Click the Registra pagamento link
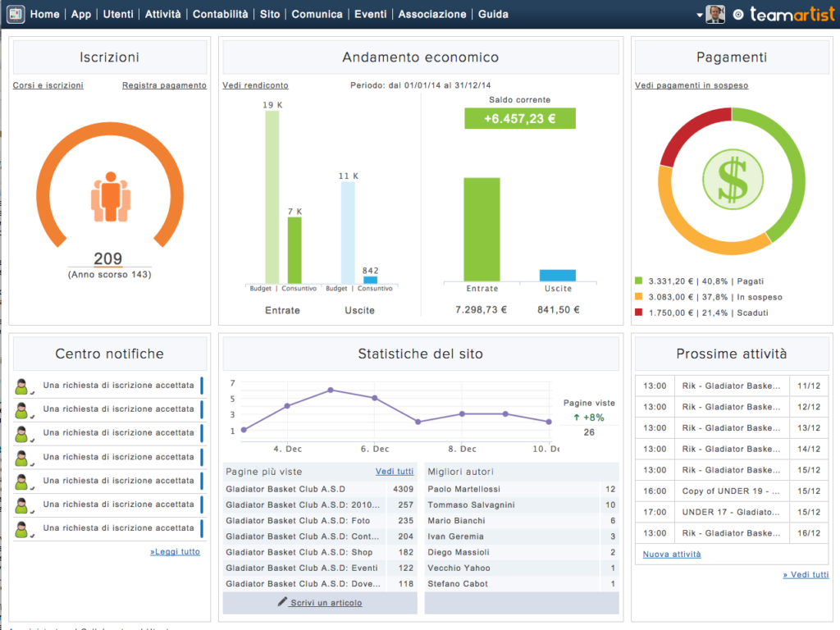Screen dimensions: 840x630 (x=164, y=85)
